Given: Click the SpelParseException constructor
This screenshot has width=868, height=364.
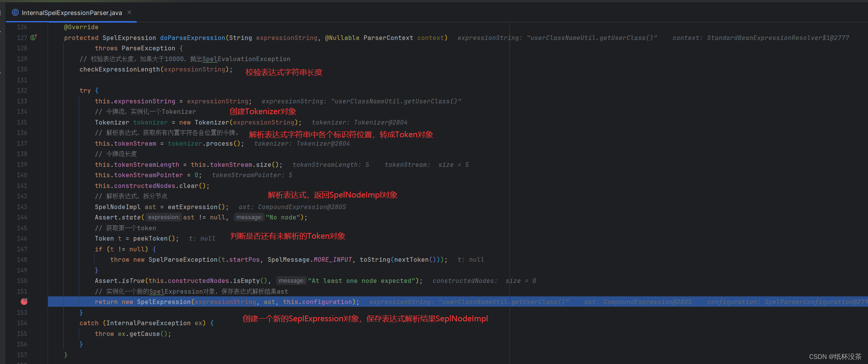Looking at the screenshot, I should point(183,260).
